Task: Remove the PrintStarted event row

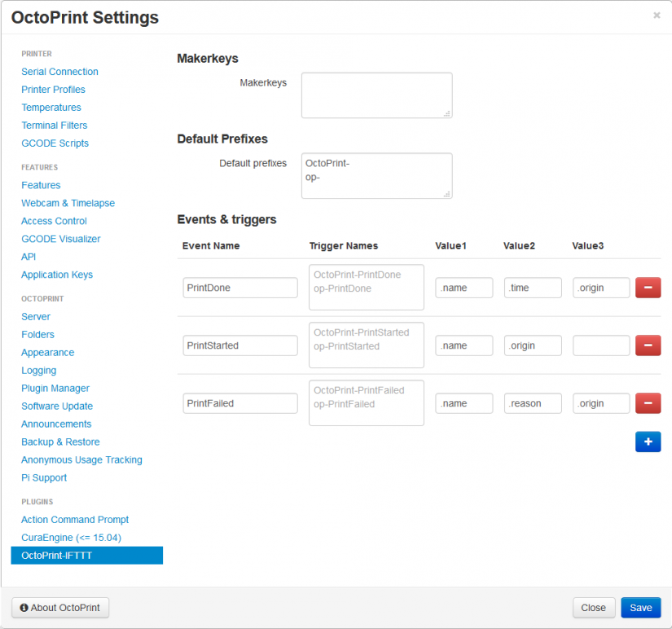Action: pyautogui.click(x=648, y=345)
